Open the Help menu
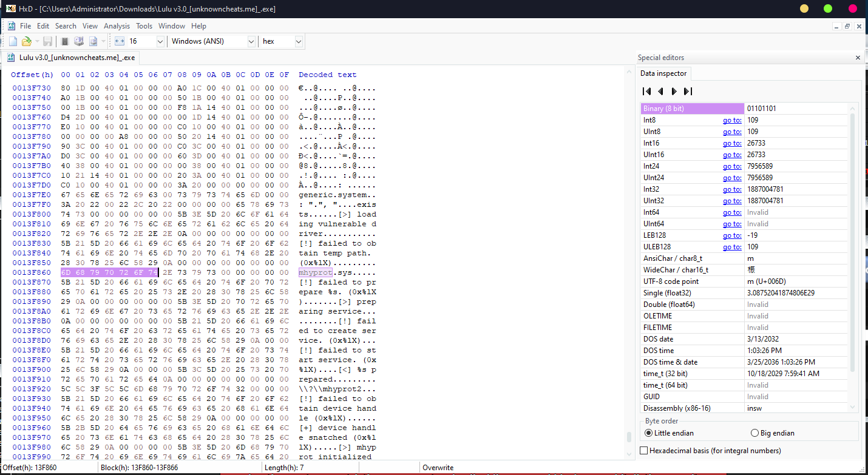The height and width of the screenshot is (475, 868). [x=198, y=26]
